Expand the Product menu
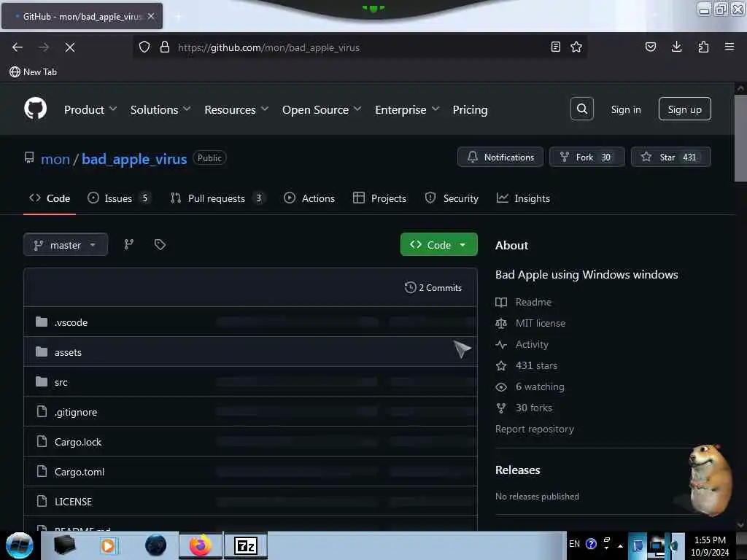747x560 pixels. click(x=90, y=110)
